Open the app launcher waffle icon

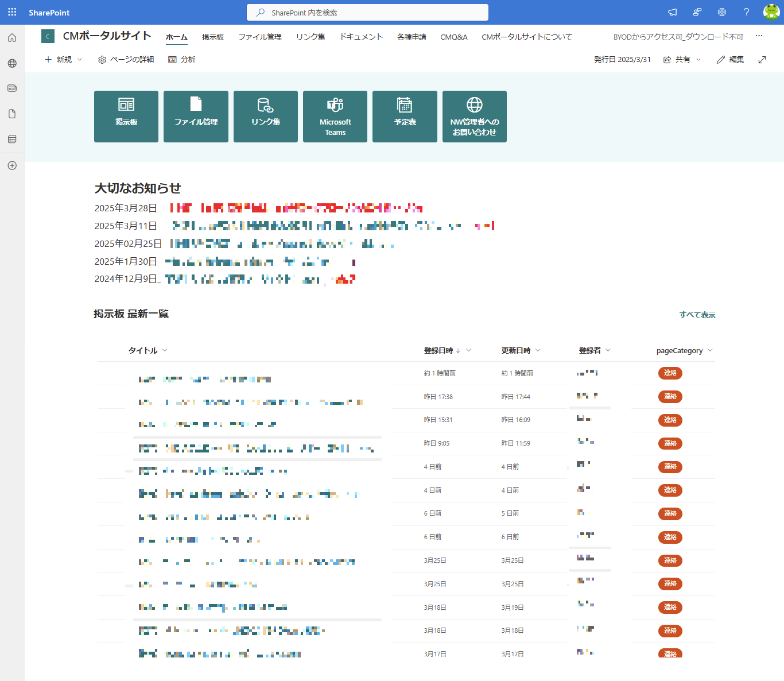[x=11, y=12]
